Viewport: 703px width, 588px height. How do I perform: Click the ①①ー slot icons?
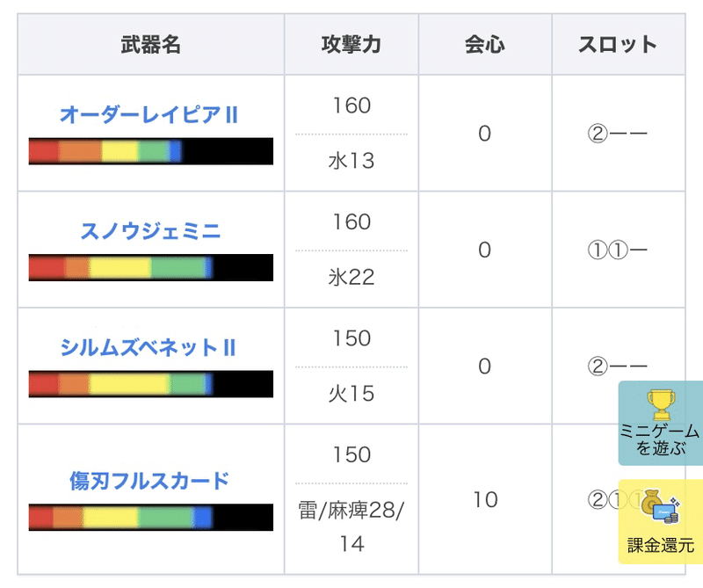click(617, 250)
